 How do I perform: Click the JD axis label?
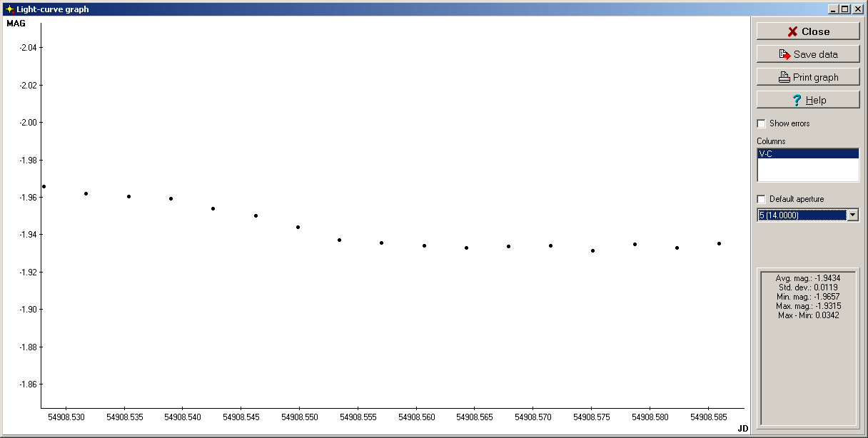point(742,428)
